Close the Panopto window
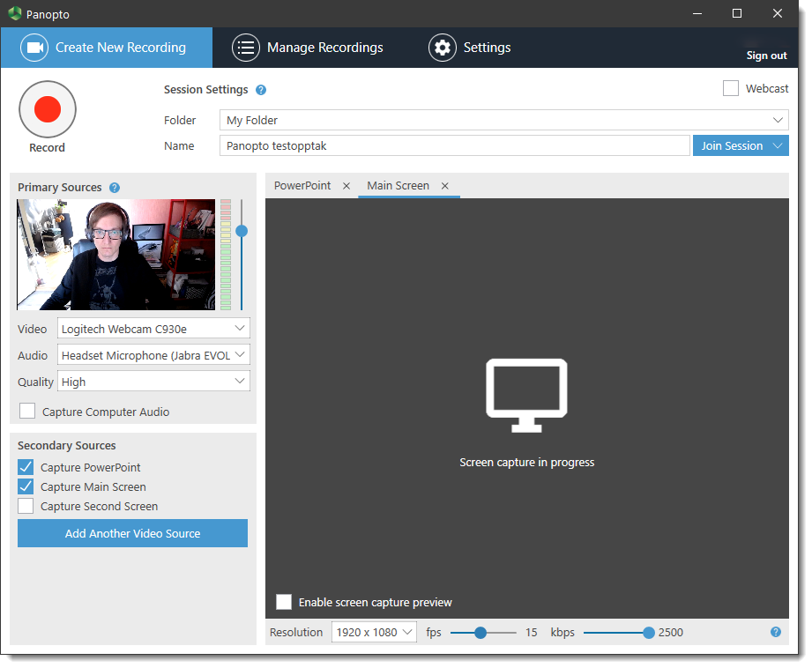Screen dimensions: 812x668 [x=778, y=13]
